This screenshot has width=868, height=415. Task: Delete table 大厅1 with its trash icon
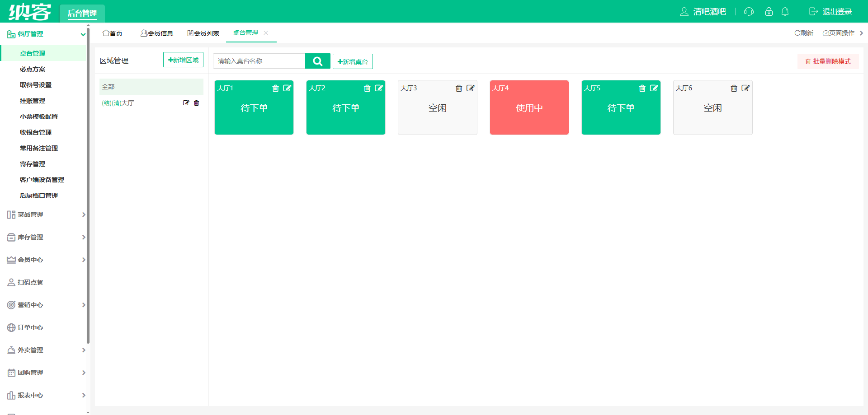click(x=275, y=88)
